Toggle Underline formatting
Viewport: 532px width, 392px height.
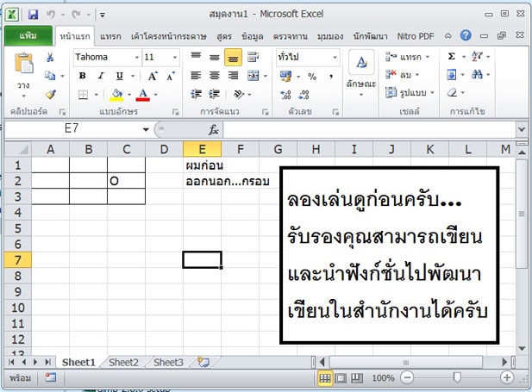(x=119, y=76)
